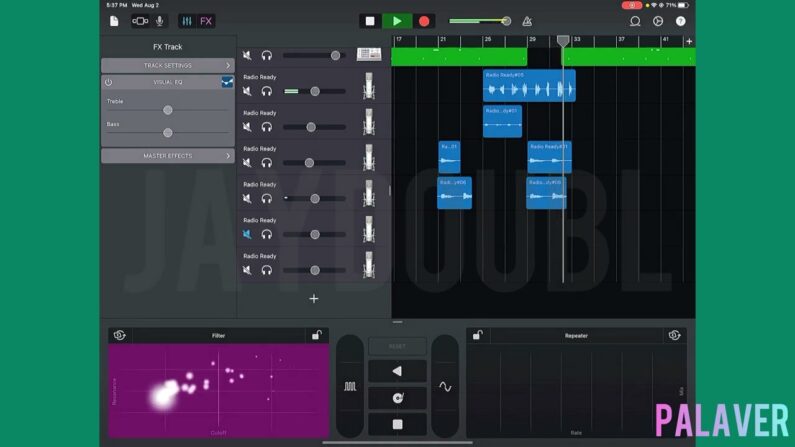This screenshot has height=447, width=795.
Task: Select the drum machine instrument icon
Action: tap(369, 55)
